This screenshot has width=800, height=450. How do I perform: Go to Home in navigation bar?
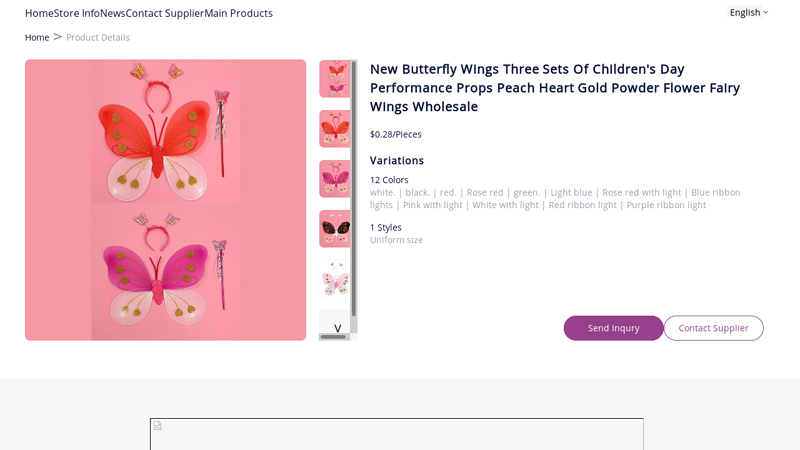point(39,13)
